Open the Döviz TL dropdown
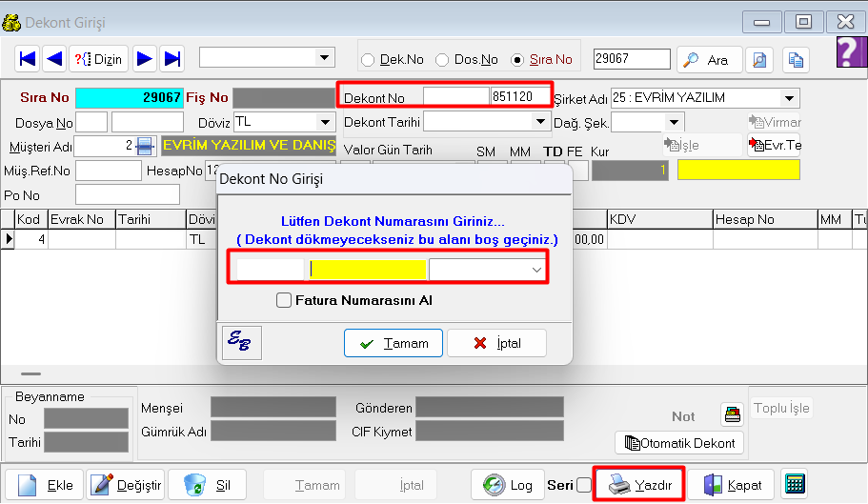 pyautogui.click(x=325, y=122)
